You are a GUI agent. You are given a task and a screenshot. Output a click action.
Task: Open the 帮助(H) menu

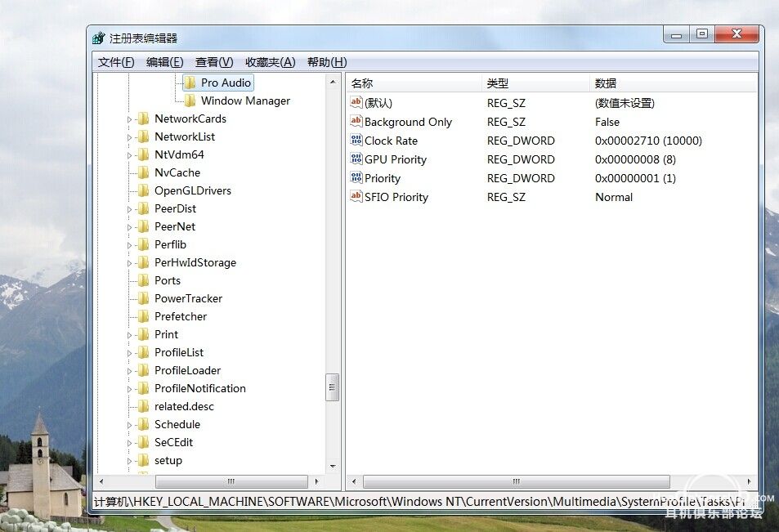(x=327, y=62)
